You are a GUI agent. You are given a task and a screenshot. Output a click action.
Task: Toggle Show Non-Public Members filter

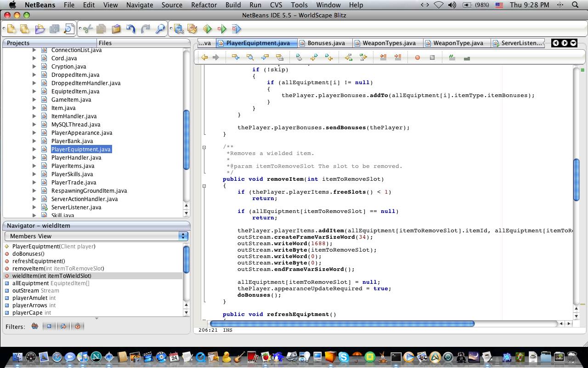coord(78,326)
